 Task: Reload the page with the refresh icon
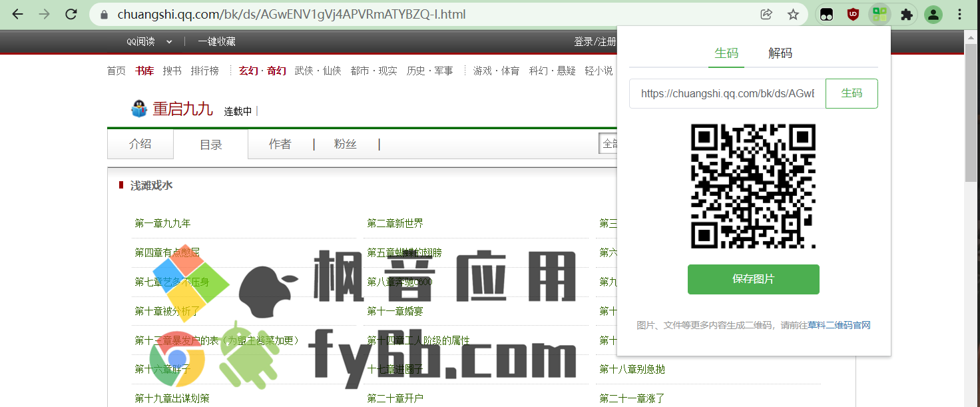[x=71, y=14]
